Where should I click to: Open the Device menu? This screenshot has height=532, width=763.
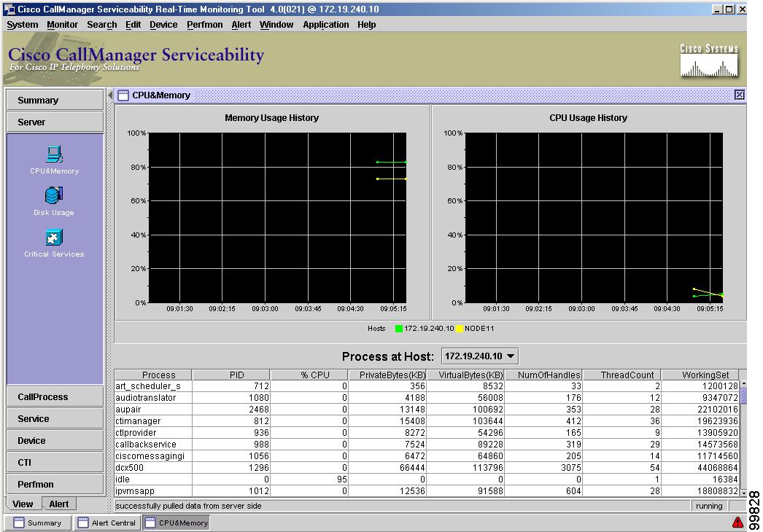coord(163,25)
